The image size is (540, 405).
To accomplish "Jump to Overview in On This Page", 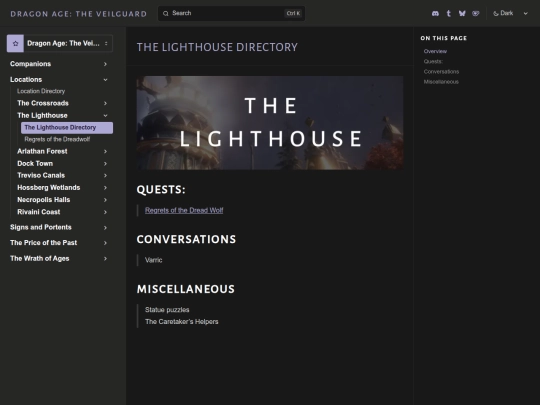I will pyautogui.click(x=435, y=51).
